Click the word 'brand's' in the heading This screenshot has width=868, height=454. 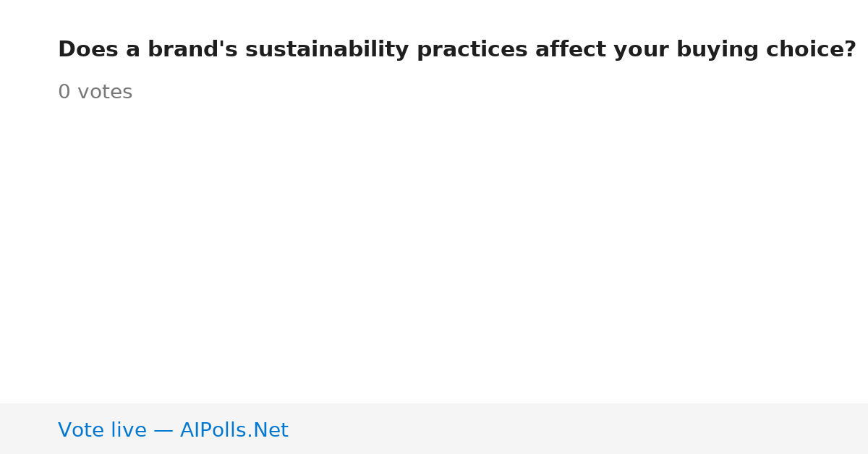[x=192, y=51]
